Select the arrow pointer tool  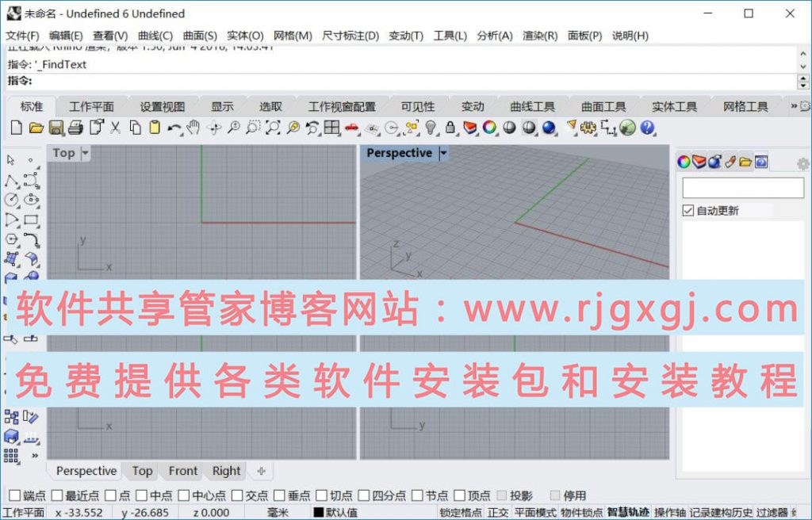click(x=10, y=160)
